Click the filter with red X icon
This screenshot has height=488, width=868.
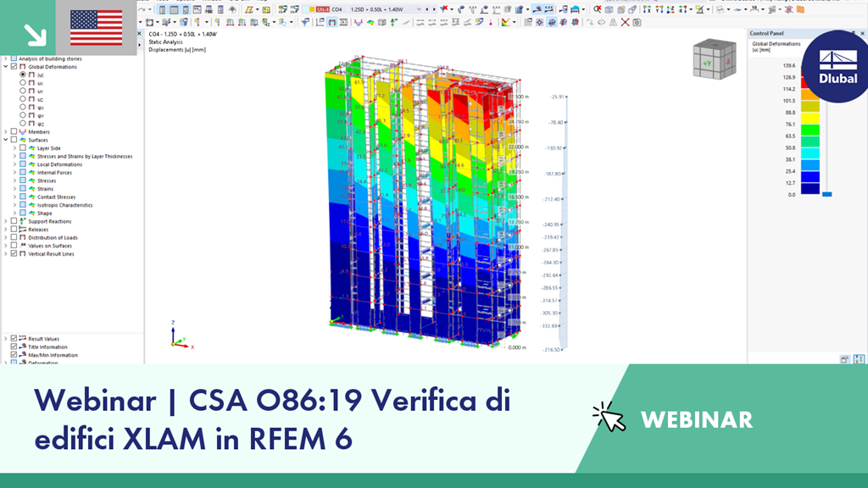[x=444, y=9]
